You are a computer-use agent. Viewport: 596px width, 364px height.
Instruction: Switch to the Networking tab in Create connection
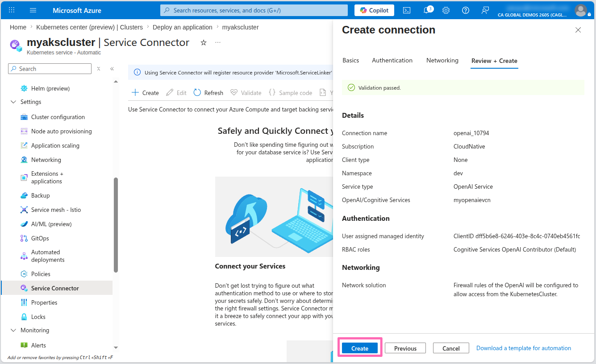pyautogui.click(x=442, y=60)
